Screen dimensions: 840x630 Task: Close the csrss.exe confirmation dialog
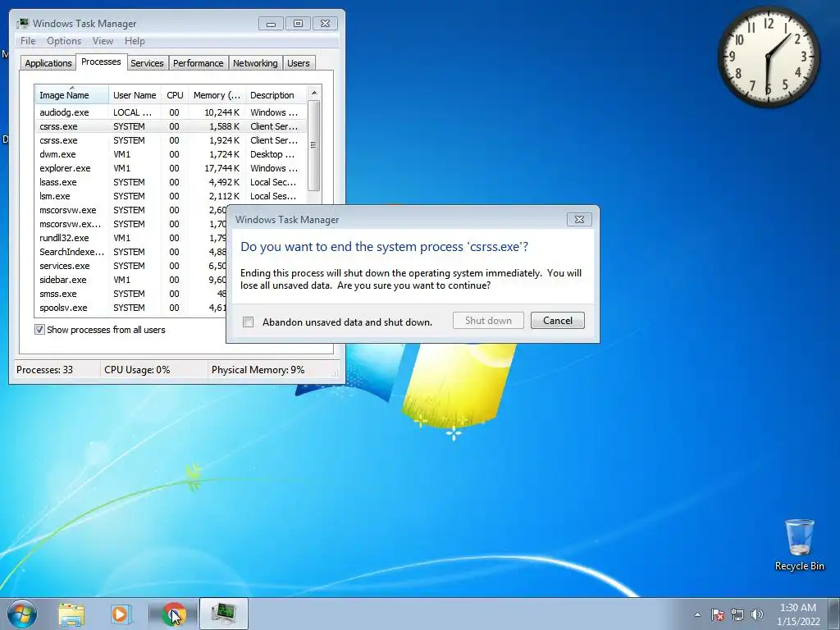[579, 219]
